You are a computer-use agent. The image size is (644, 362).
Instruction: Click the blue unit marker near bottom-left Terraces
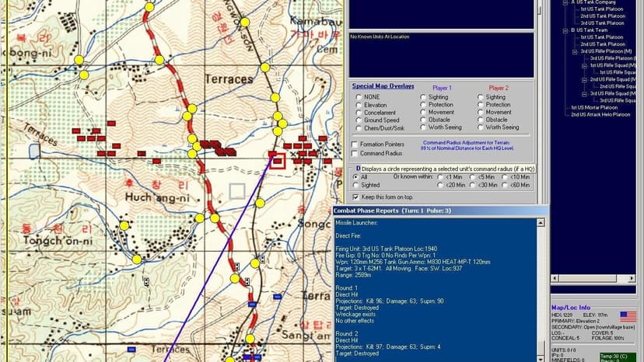click(x=131, y=350)
